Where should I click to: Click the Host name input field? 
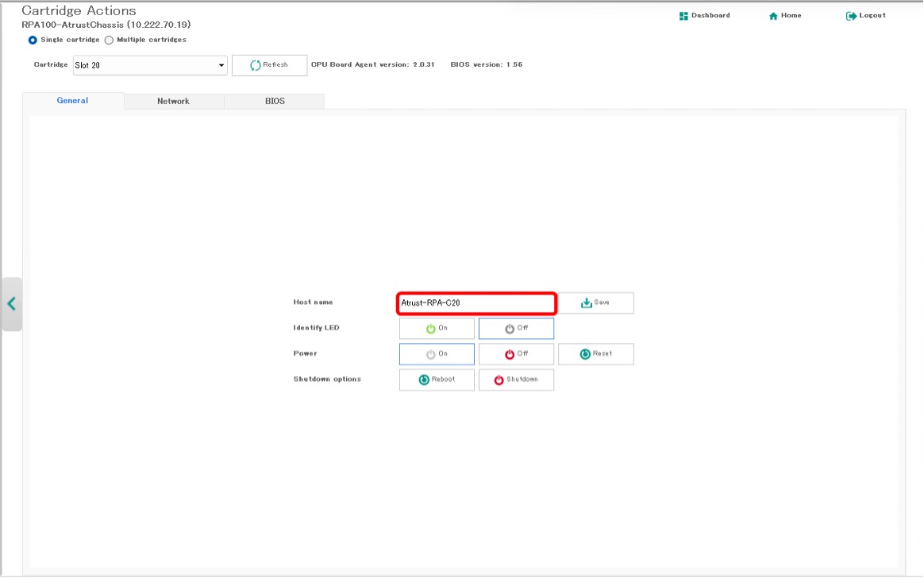click(476, 302)
